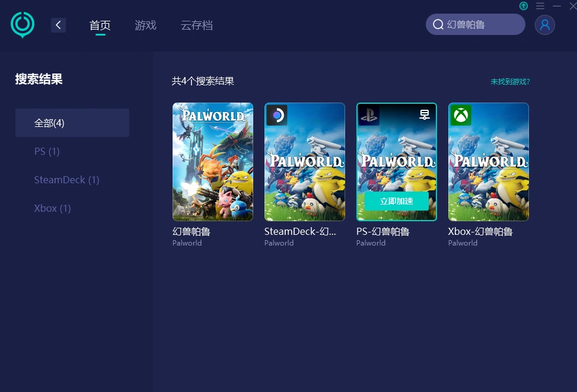577x392 pixels.
Task: Open the 云存档 tab
Action: point(196,25)
